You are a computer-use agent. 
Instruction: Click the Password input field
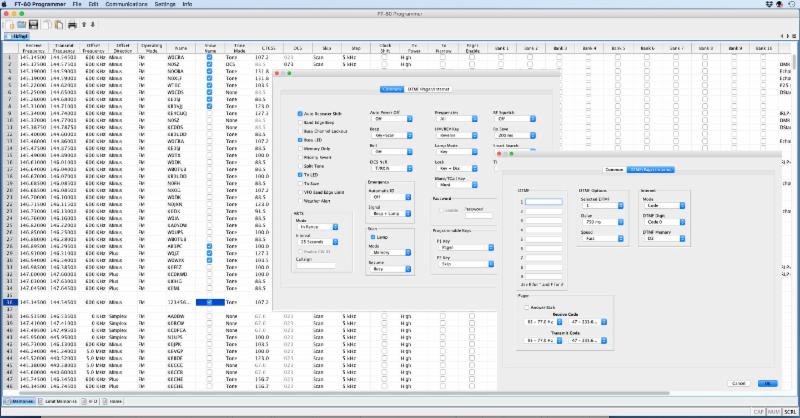[x=479, y=215]
